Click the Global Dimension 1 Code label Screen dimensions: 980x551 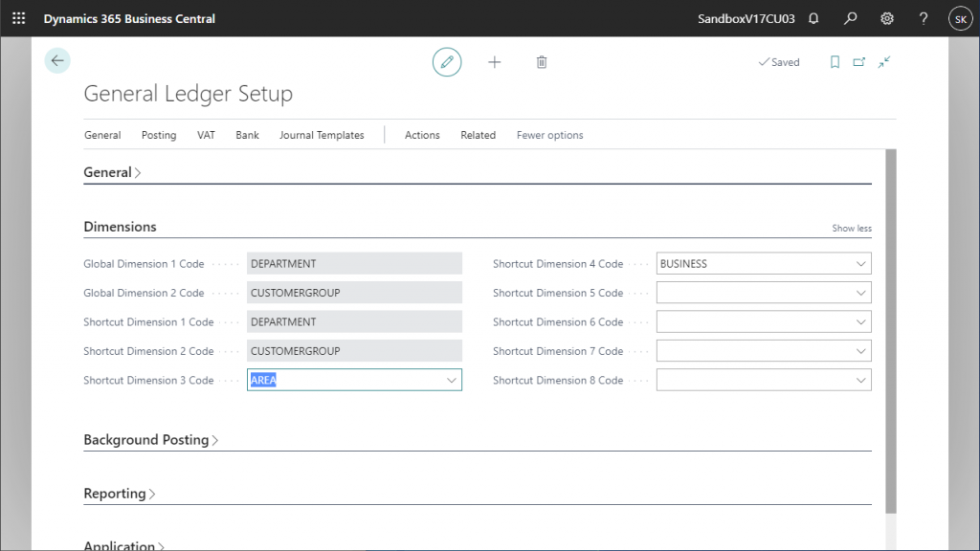click(144, 264)
